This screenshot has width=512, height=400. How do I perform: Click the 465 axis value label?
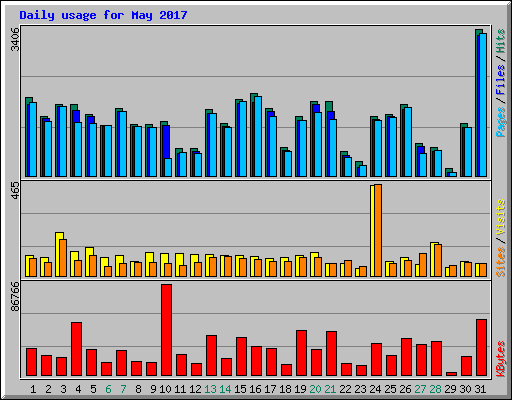(x=15, y=191)
